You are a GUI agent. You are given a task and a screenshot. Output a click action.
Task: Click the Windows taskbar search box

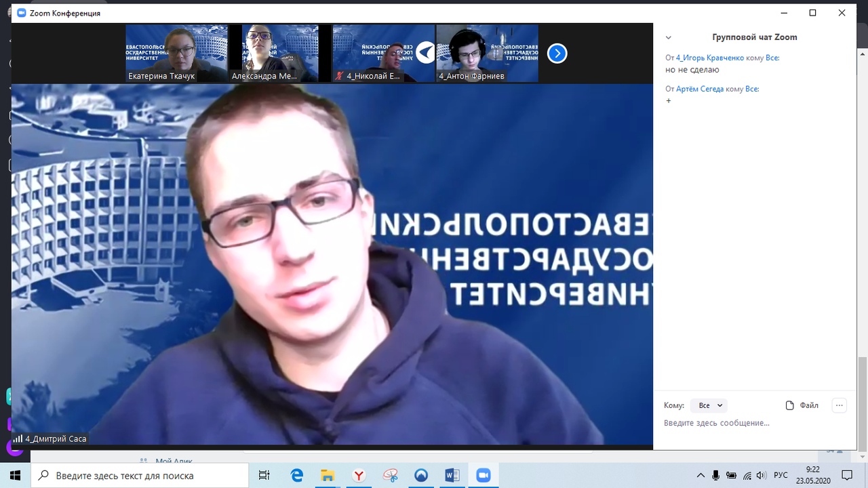click(140, 475)
